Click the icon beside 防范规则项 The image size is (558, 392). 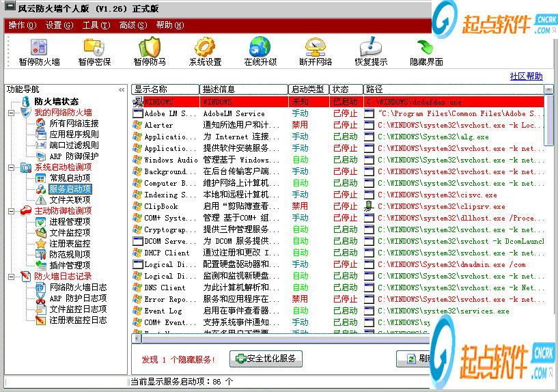pyautogui.click(x=40, y=254)
